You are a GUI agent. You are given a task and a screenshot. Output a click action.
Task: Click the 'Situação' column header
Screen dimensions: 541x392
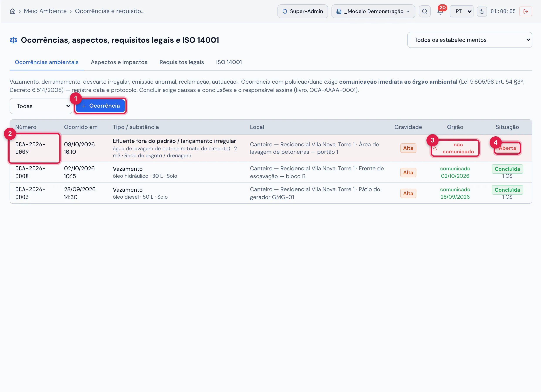(x=507, y=127)
